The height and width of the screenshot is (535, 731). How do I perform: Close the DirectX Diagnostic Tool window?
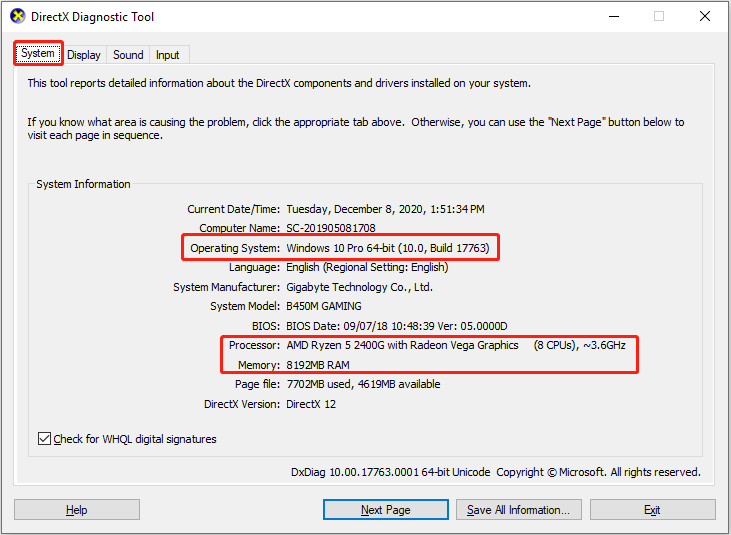tap(705, 16)
